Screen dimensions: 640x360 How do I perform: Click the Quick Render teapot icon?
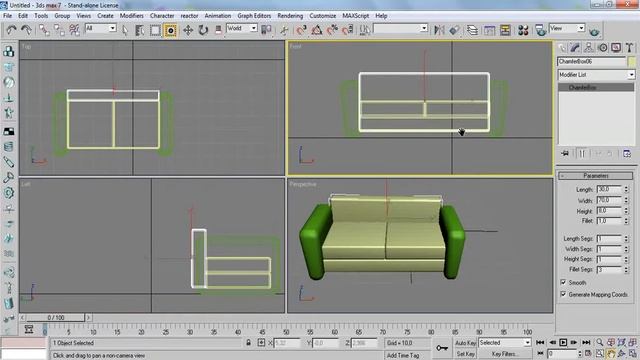coord(594,31)
